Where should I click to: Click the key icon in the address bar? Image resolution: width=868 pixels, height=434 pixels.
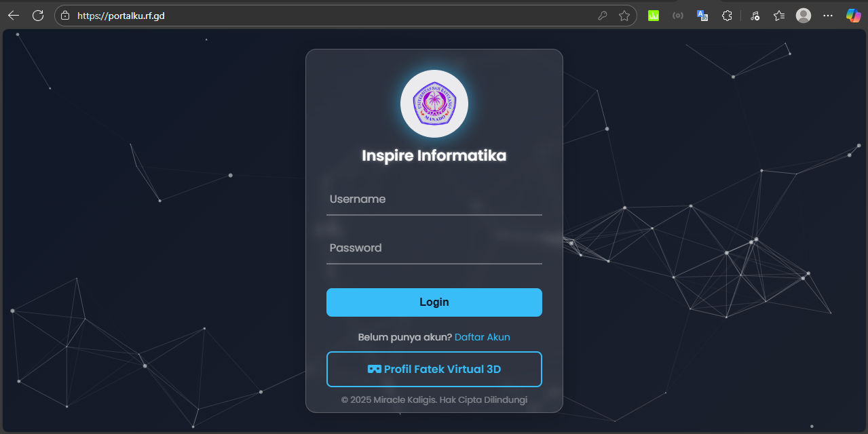pyautogui.click(x=603, y=15)
